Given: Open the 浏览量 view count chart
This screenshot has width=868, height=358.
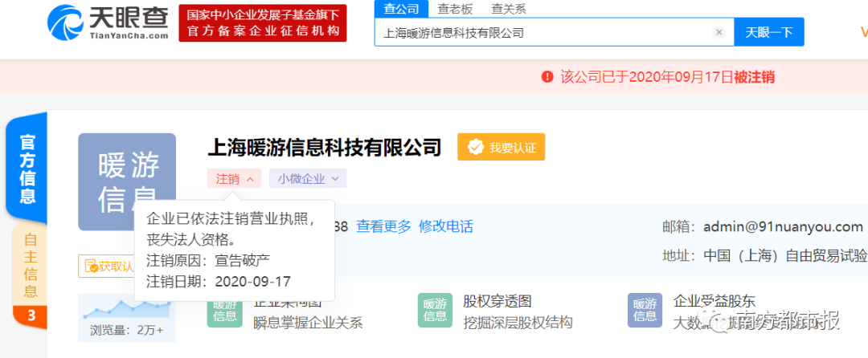Looking at the screenshot, I should point(127,317).
